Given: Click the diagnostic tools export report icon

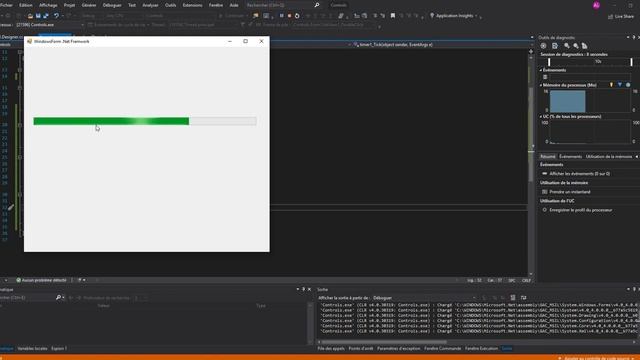Looking at the screenshot, I should pyautogui.click(x=555, y=46).
